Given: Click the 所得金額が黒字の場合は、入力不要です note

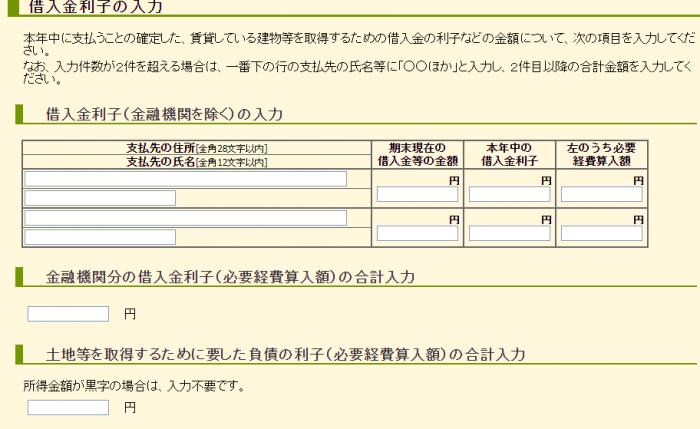Looking at the screenshot, I should [x=134, y=386].
